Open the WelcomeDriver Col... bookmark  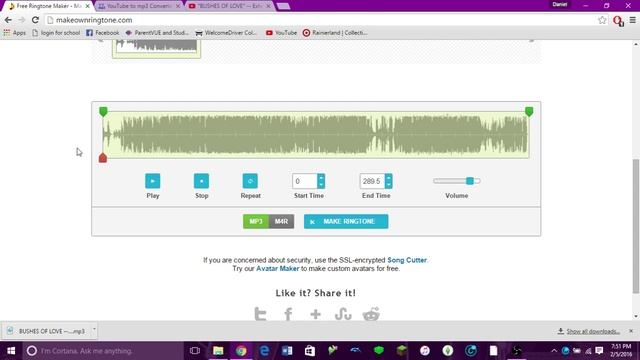coord(226,33)
